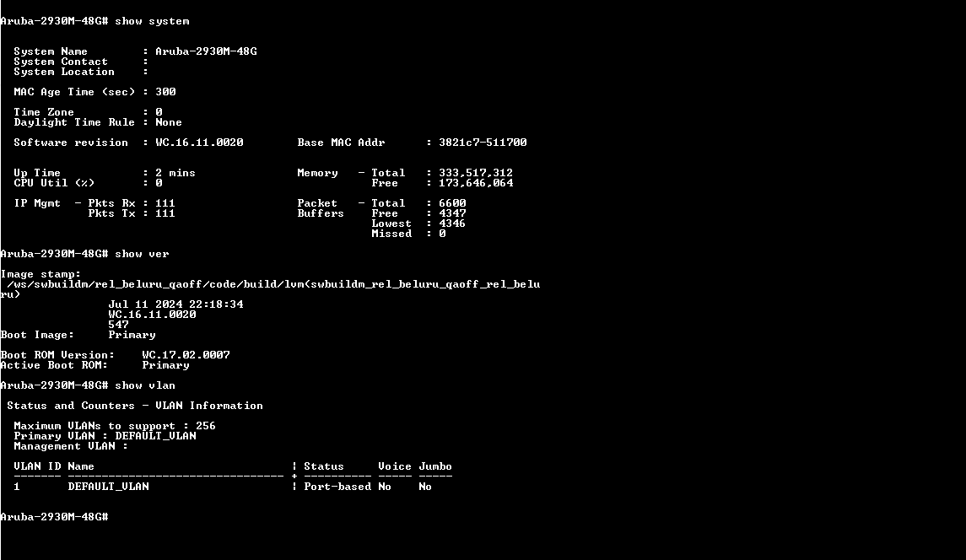The image size is (966, 560).
Task: Select Daylight Time Rule value None
Action: [169, 122]
